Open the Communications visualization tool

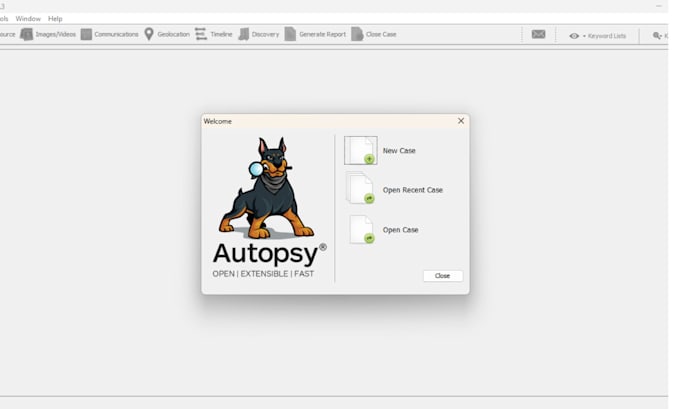(110, 34)
